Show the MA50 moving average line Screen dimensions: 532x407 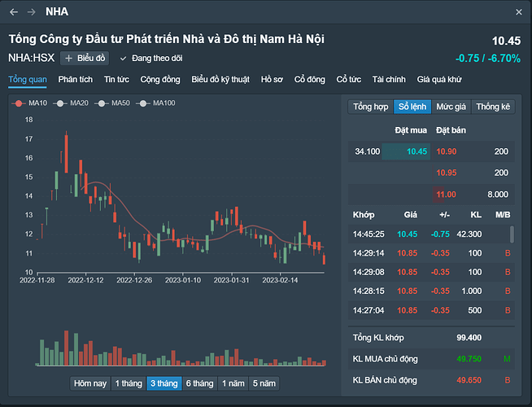[x=115, y=103]
